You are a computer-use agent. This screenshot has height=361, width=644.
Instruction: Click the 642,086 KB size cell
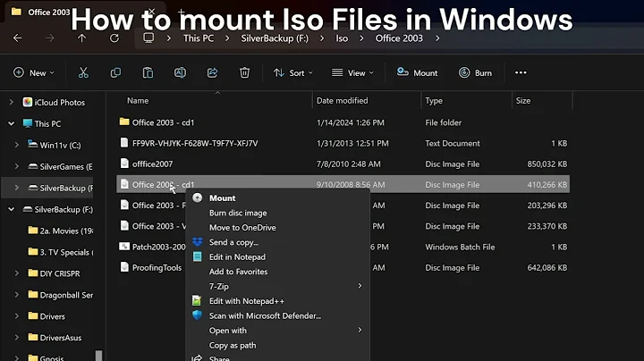pyautogui.click(x=547, y=267)
